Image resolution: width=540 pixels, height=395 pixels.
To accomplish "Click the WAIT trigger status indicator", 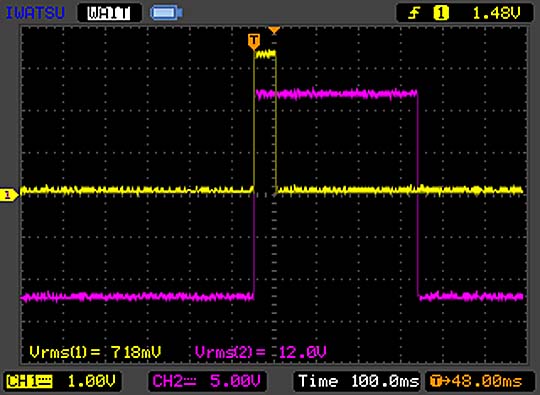I will (x=109, y=13).
